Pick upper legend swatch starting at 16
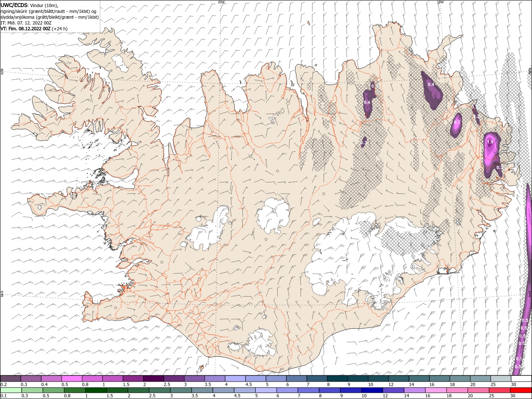 [x=440, y=379]
